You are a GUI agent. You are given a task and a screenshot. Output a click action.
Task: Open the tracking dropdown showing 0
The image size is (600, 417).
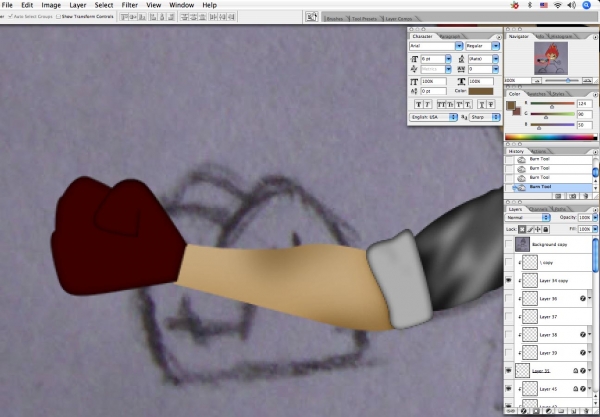tap(496, 69)
